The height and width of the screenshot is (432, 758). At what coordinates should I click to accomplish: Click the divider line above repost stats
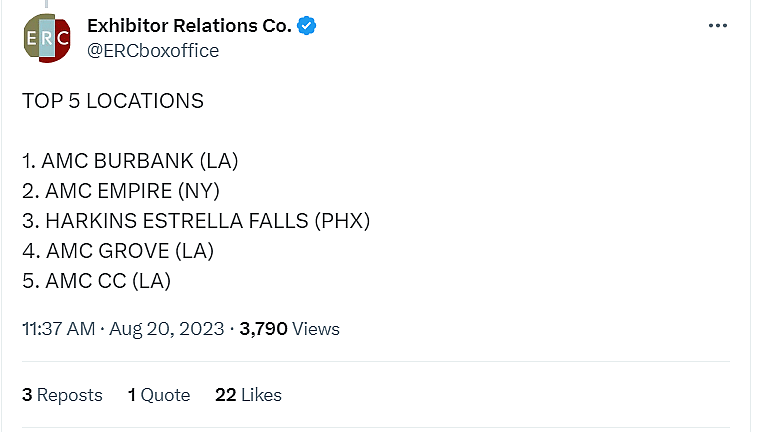tap(376, 362)
